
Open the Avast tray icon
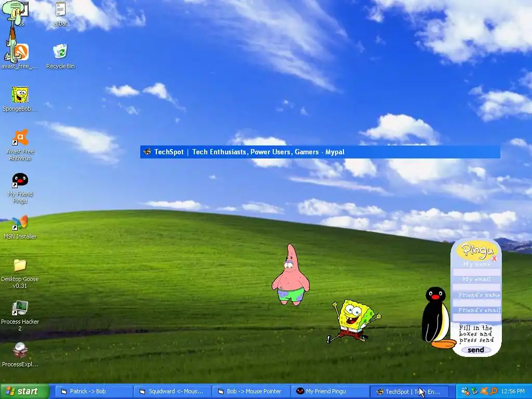484,391
